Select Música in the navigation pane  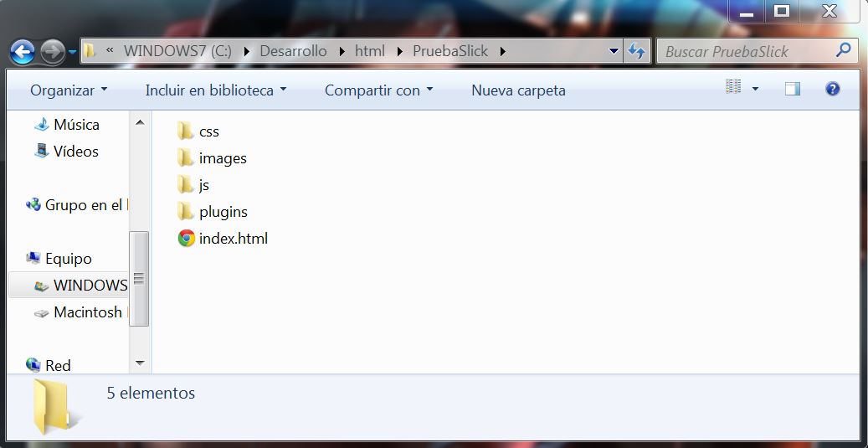(75, 125)
